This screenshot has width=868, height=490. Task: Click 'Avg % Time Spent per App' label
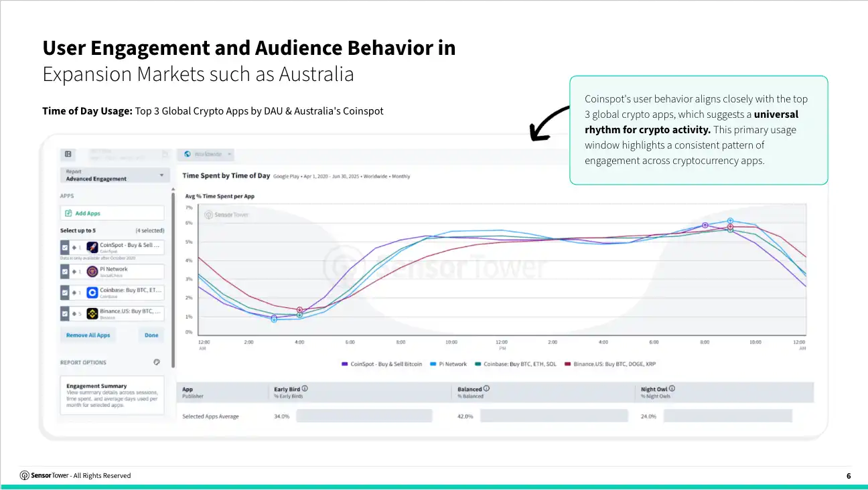tap(220, 196)
